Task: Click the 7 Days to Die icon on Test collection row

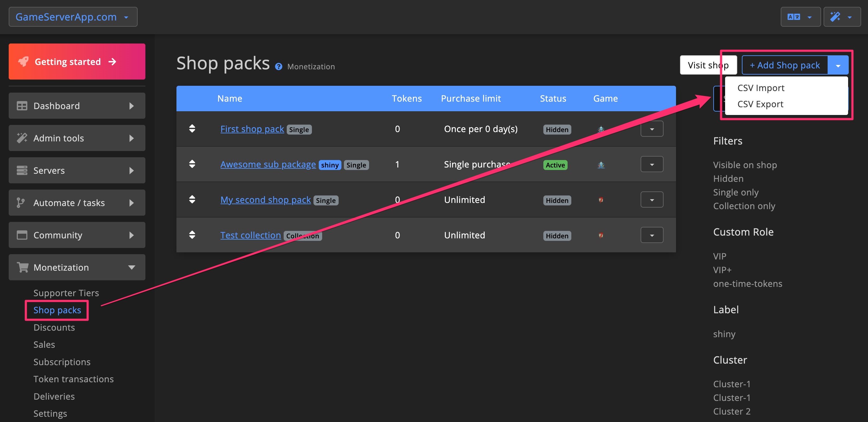Action: 601,235
